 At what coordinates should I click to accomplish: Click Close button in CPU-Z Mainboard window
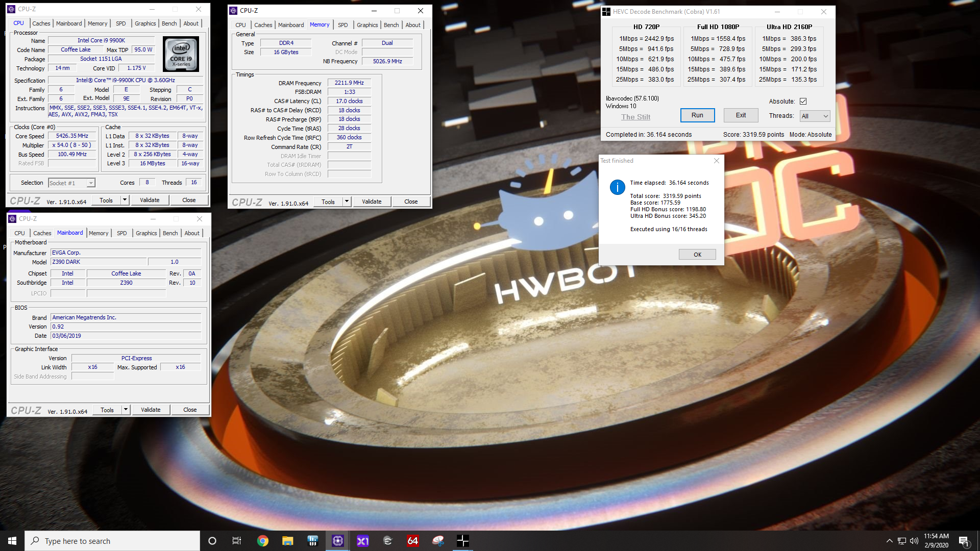190,410
